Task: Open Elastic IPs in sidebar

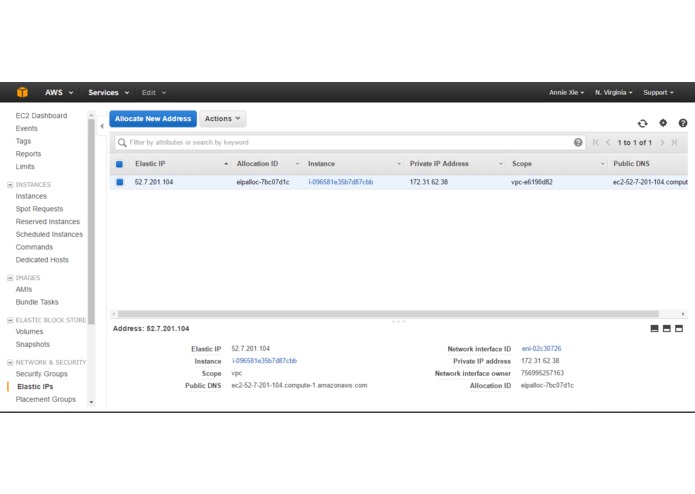Action: (35, 387)
